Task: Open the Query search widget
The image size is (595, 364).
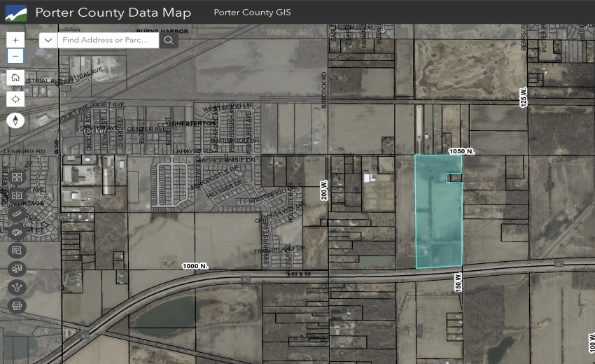Action: pyautogui.click(x=17, y=250)
